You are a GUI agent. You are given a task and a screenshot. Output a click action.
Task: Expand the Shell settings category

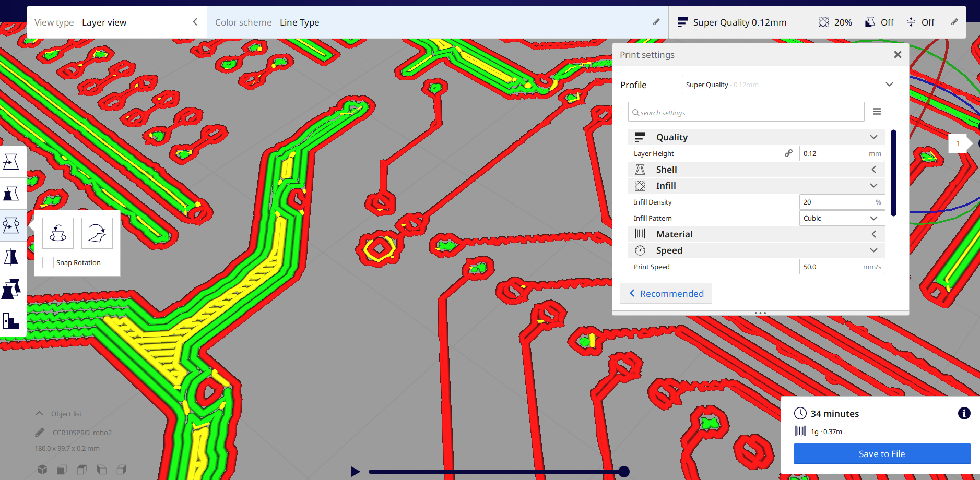tap(756, 170)
